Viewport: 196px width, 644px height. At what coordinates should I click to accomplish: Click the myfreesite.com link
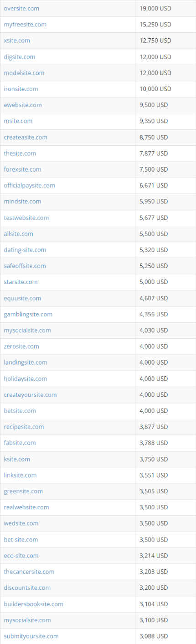25,24
